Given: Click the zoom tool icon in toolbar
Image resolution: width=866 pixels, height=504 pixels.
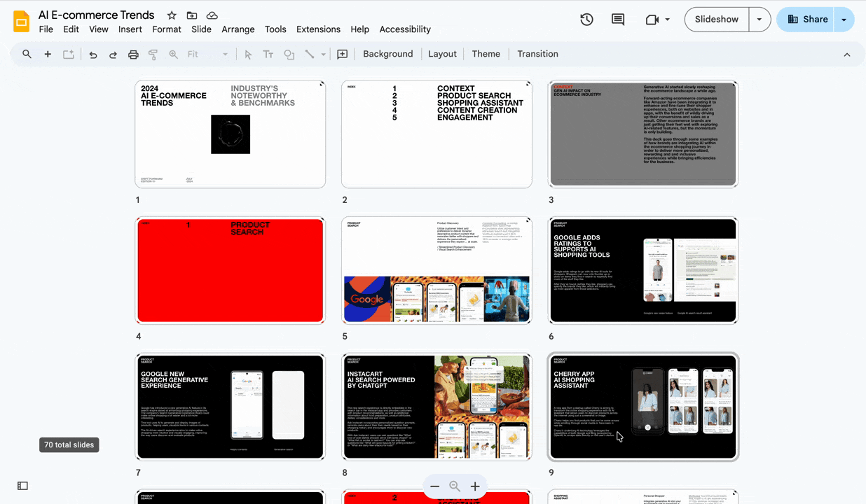Looking at the screenshot, I should coord(173,54).
